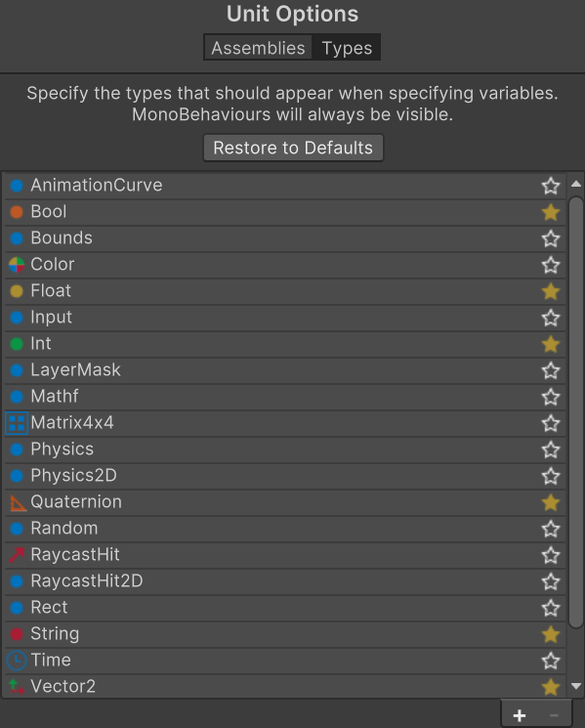Image resolution: width=585 pixels, height=728 pixels.
Task: Click the scroll down arrow of the list
Action: 576,686
